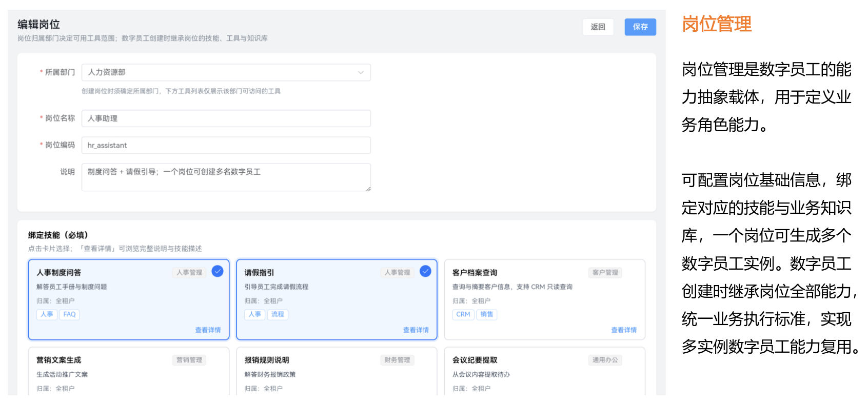Select the 营销文案生成 skill card
Screen dimensions: 868x404
coord(129,372)
